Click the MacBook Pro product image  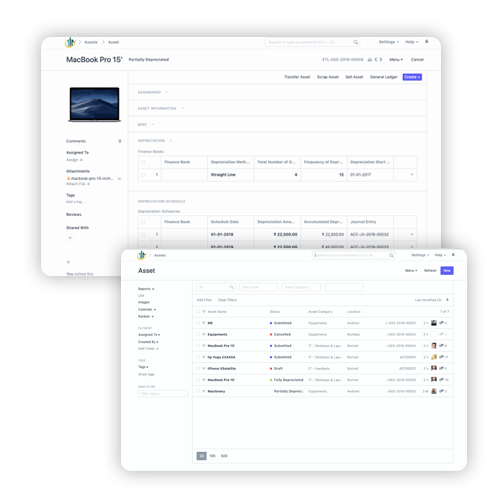click(x=95, y=105)
